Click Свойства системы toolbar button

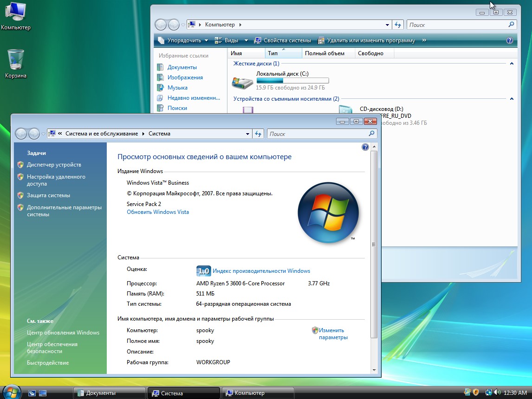(283, 40)
